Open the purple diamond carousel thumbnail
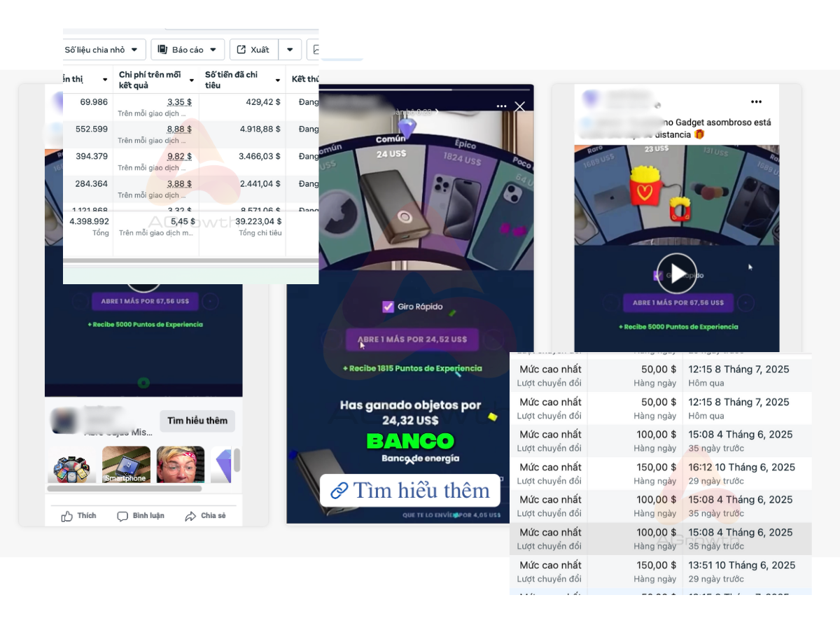 (220, 465)
